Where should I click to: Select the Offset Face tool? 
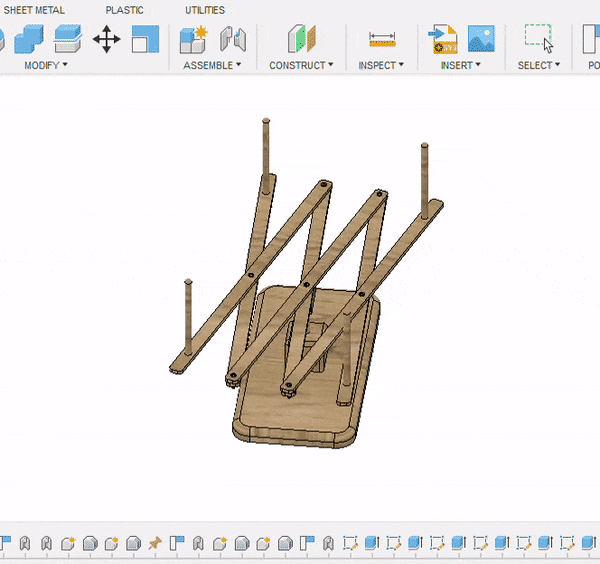pos(68,39)
